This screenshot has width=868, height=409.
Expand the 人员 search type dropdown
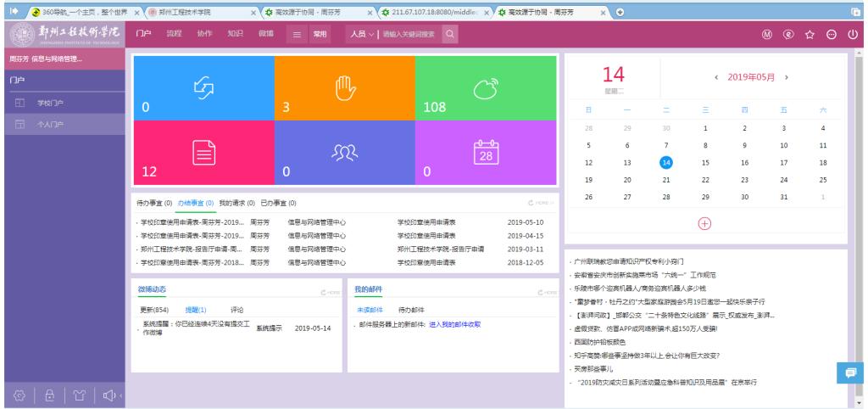point(359,35)
